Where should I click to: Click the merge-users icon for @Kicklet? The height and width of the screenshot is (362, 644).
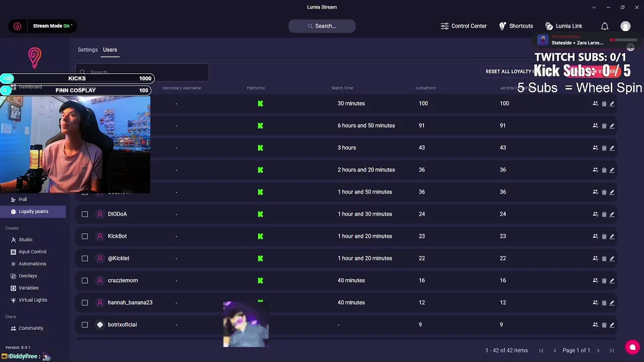(x=595, y=258)
